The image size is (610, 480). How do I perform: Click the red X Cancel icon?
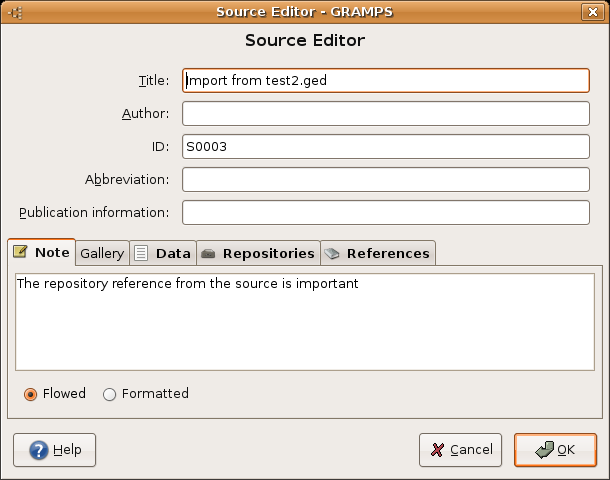coord(436,450)
